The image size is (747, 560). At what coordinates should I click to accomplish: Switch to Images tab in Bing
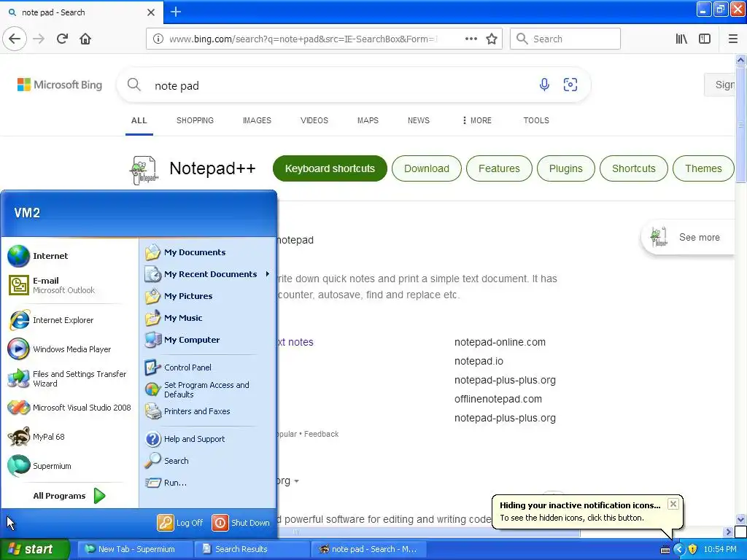[257, 120]
